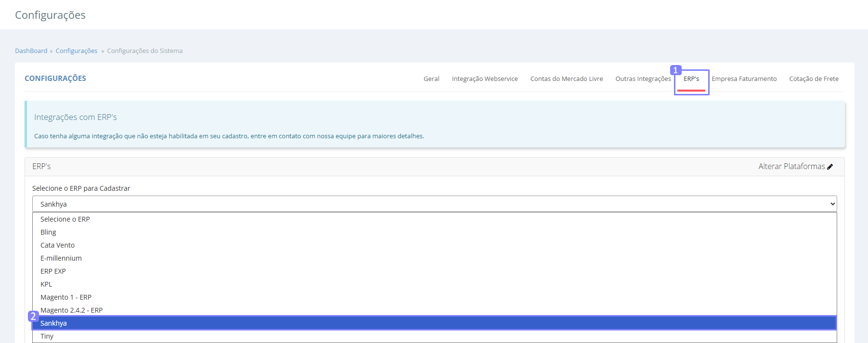Click the CONFIGURAÇÕES panel title
The image size is (868, 343).
(x=55, y=79)
